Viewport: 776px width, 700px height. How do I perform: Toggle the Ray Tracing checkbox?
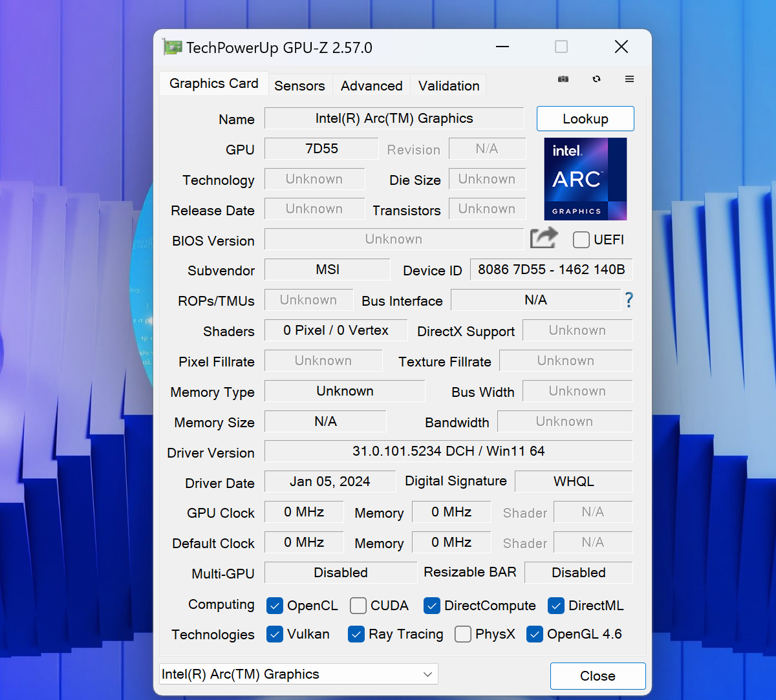(356, 634)
